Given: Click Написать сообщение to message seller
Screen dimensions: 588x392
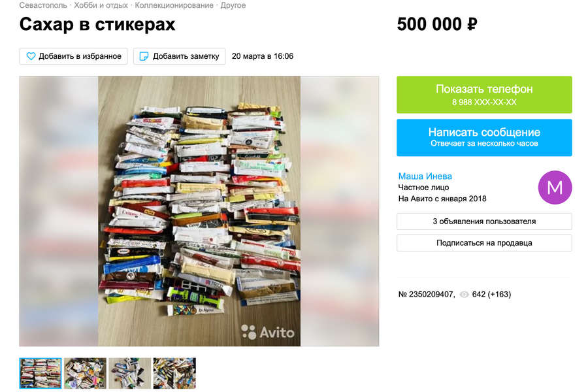Looking at the screenshot, I should [484, 137].
